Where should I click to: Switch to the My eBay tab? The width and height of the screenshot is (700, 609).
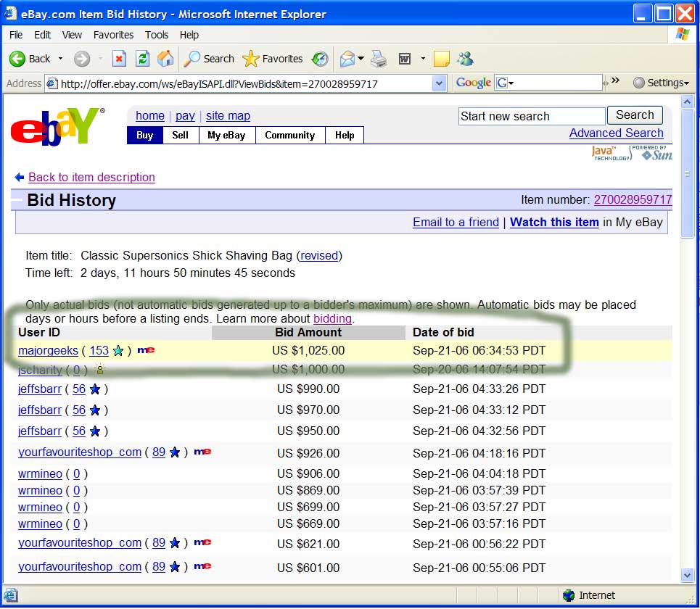click(x=226, y=136)
